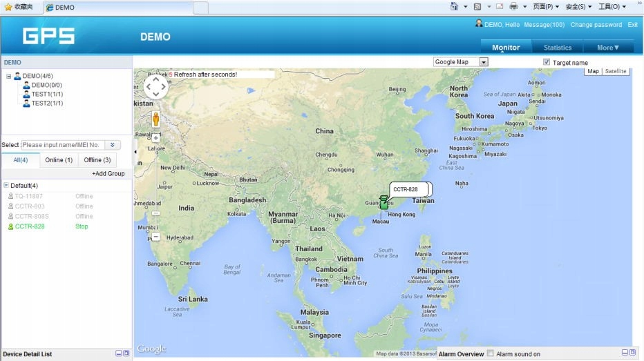Toggle the Target name checkbox
The height and width of the screenshot is (361, 644).
(547, 62)
